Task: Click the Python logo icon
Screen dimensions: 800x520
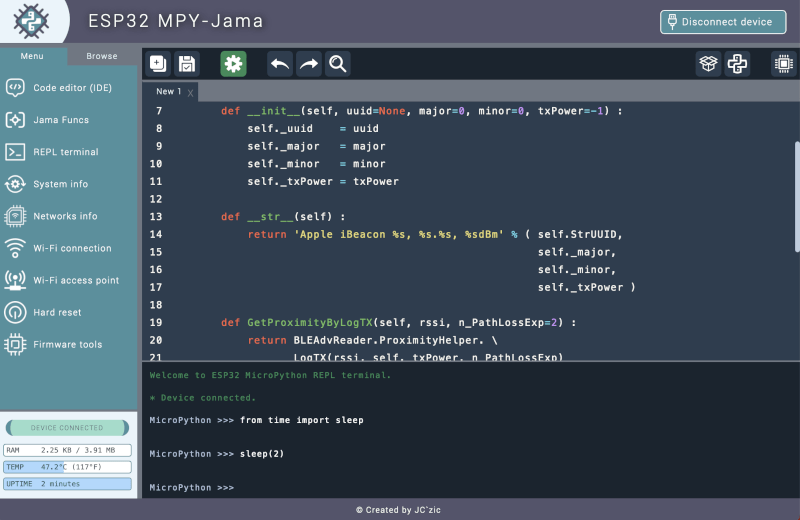Action: [737, 64]
